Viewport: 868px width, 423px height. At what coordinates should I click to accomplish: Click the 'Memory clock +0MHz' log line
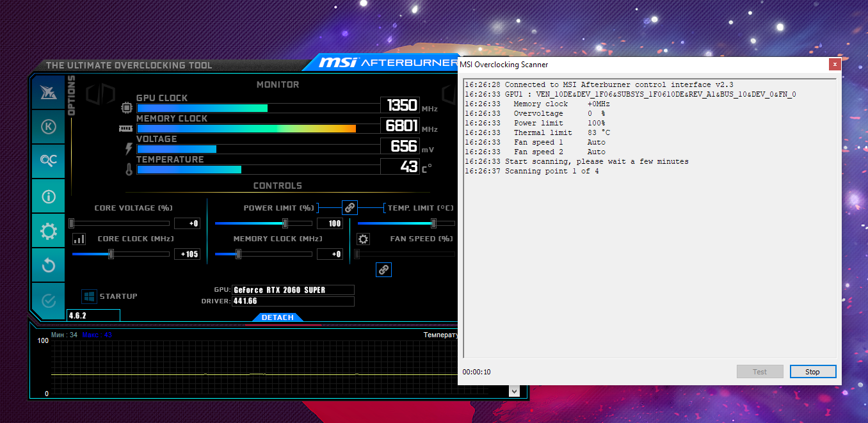tap(538, 104)
